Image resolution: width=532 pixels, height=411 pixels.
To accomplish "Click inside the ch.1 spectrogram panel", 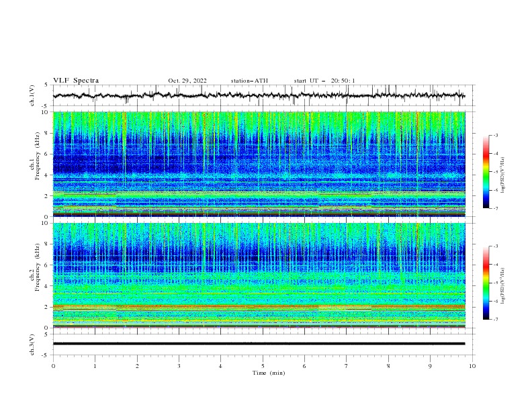I will click(x=259, y=164).
